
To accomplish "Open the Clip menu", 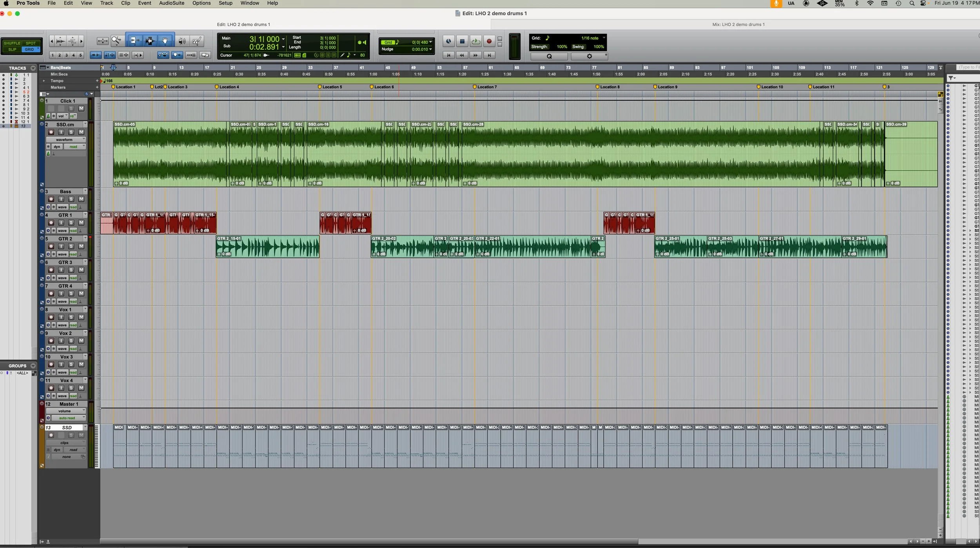I will (x=125, y=3).
